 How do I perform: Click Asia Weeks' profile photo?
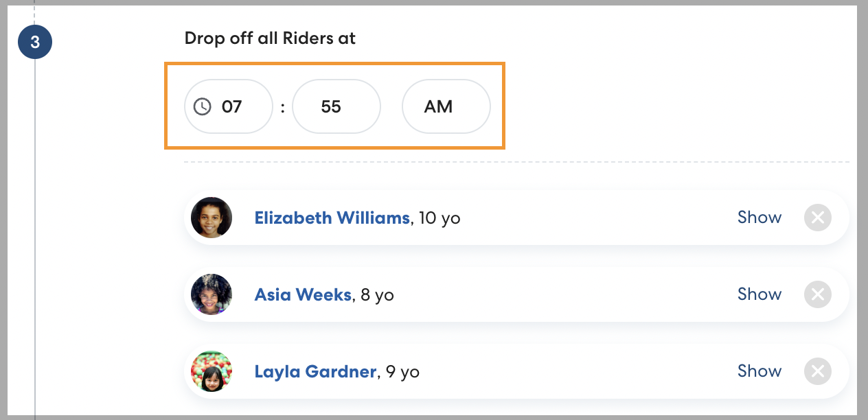[x=212, y=294]
